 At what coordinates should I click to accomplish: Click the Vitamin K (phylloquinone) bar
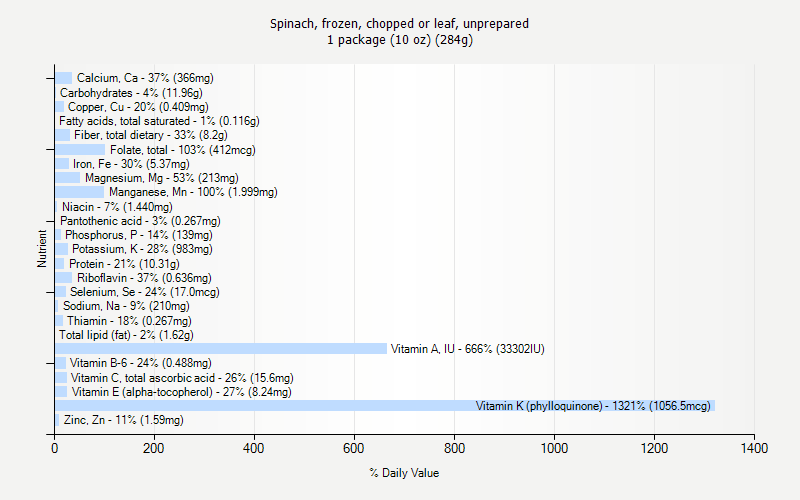pos(385,406)
